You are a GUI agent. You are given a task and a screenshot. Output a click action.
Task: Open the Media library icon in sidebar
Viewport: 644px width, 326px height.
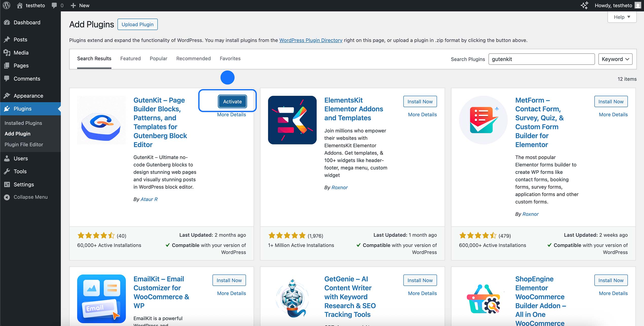(x=7, y=53)
